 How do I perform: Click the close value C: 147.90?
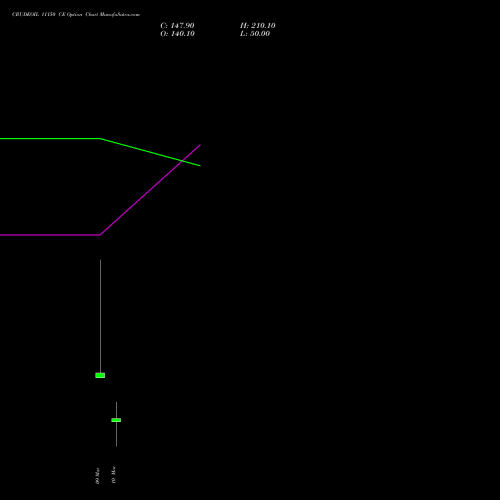(177, 26)
